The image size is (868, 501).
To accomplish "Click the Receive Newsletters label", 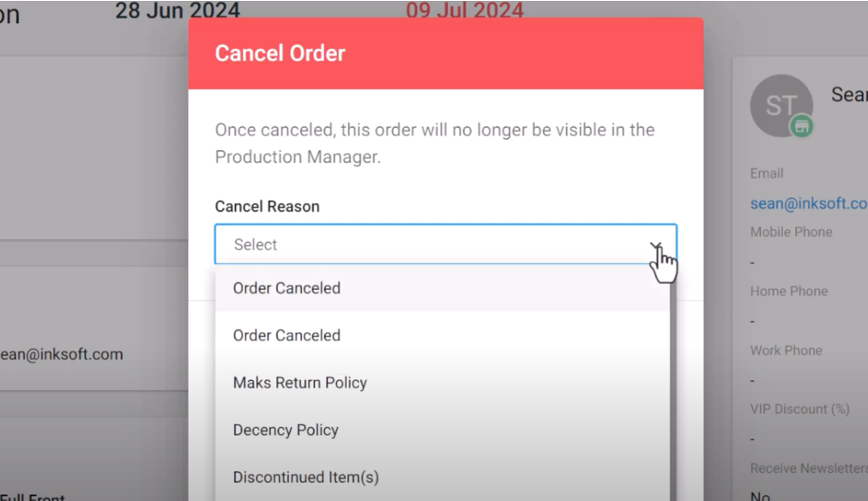I will click(809, 468).
